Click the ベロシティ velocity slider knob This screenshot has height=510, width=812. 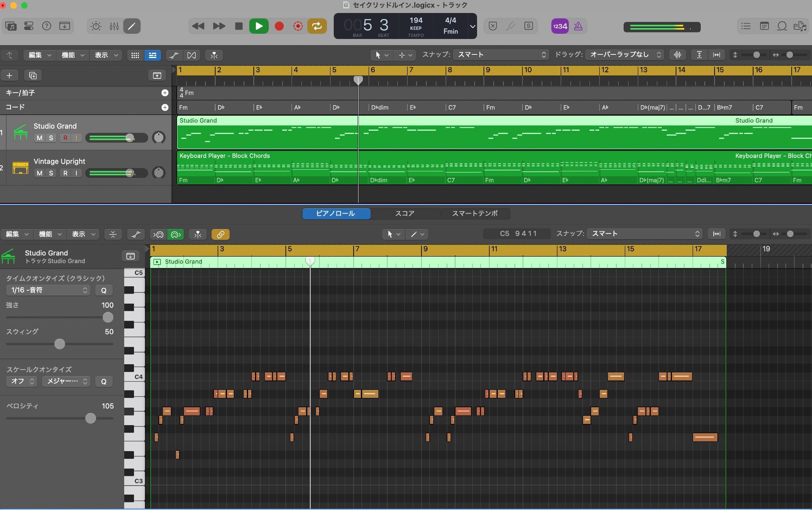coord(91,418)
